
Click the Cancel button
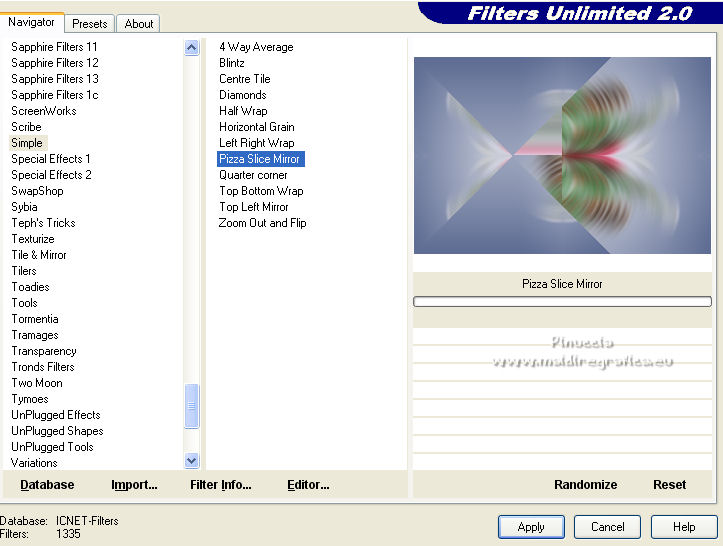(x=607, y=527)
